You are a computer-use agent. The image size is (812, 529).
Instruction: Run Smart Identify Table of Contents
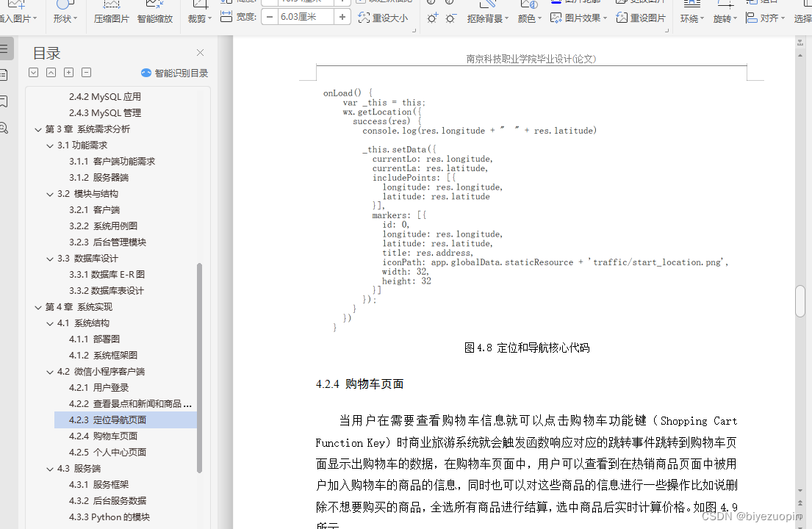[173, 72]
